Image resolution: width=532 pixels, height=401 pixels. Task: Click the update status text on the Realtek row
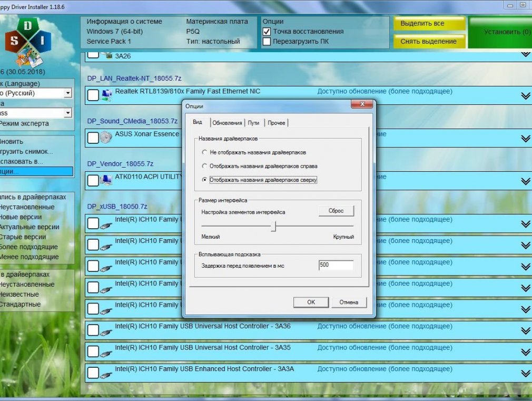click(385, 91)
